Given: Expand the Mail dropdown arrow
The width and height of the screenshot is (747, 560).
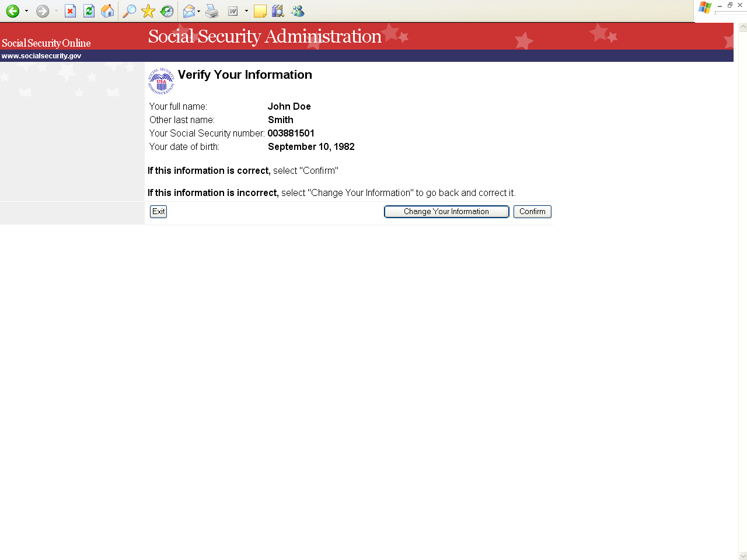Looking at the screenshot, I should [199, 11].
